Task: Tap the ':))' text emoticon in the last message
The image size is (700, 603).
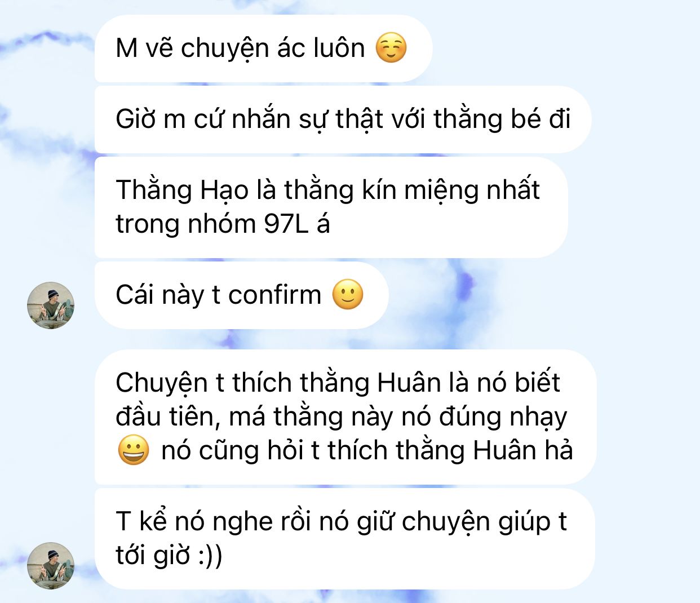Action: click(210, 556)
